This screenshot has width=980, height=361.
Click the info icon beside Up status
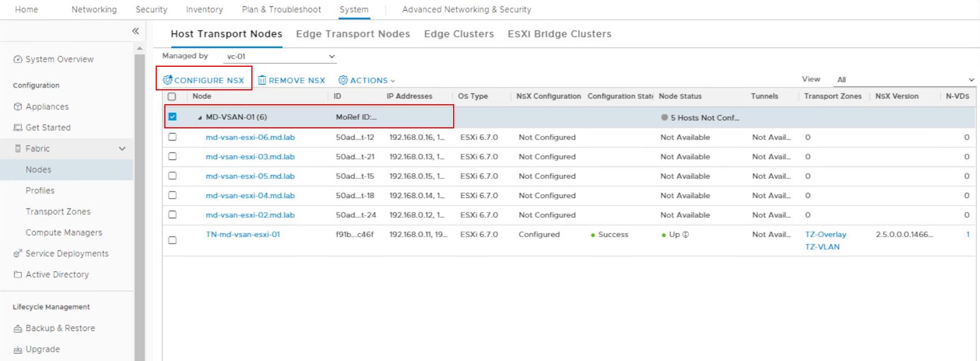coord(685,235)
